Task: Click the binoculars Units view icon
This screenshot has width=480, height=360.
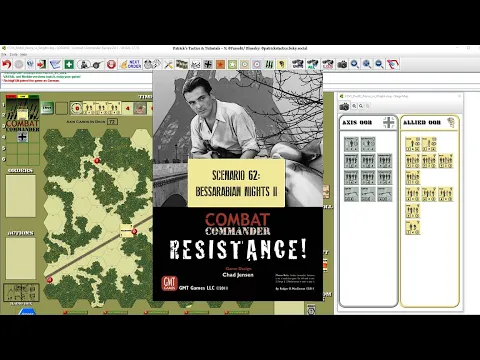Action: click(x=298, y=64)
